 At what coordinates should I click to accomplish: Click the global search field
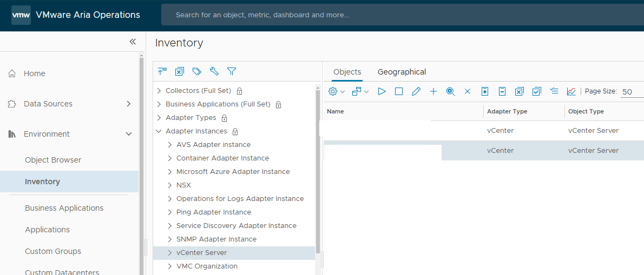tap(400, 15)
